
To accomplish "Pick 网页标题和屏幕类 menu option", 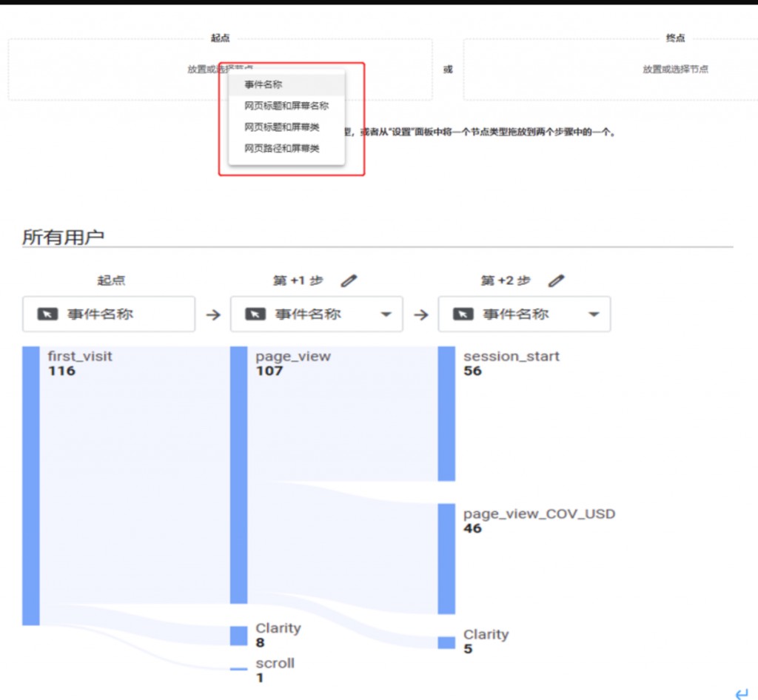I will point(282,127).
